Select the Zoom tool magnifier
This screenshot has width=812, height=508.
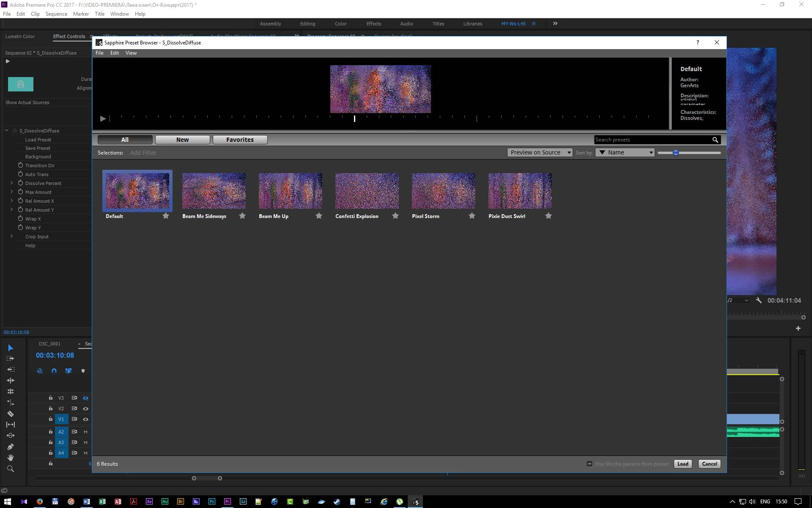tap(11, 469)
